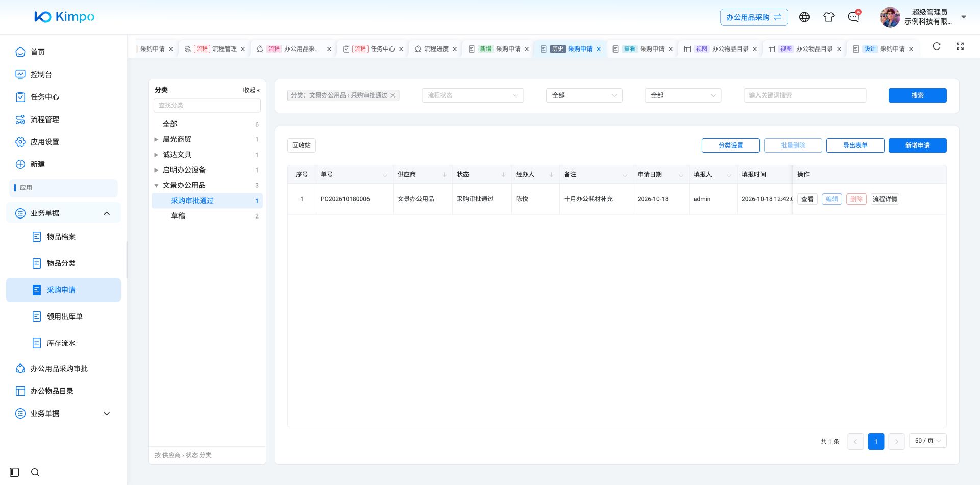Click the 输入关键词搜索 field
This screenshot has width=980, height=485.
coord(805,95)
